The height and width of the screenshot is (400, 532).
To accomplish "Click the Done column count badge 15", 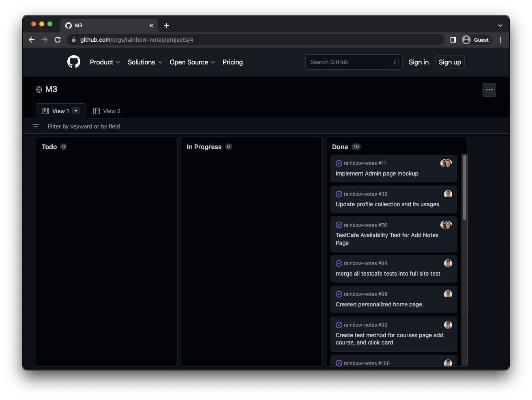I will tap(356, 147).
